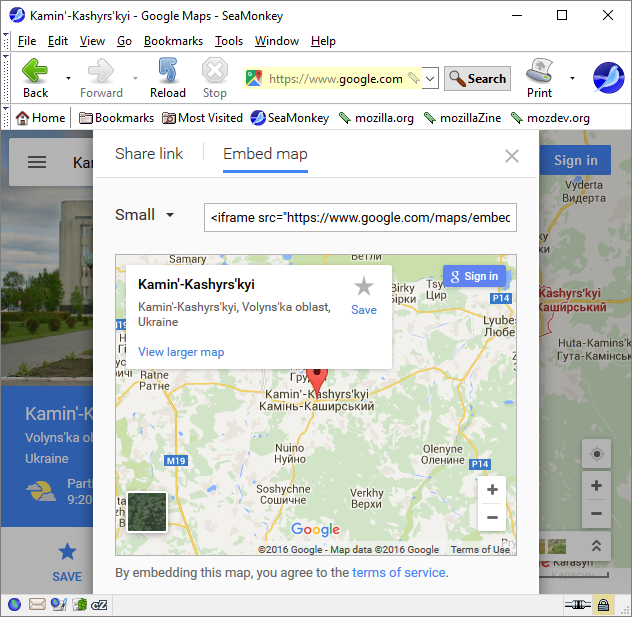
Task: Click the satellite view thumbnail
Action: coord(147,512)
